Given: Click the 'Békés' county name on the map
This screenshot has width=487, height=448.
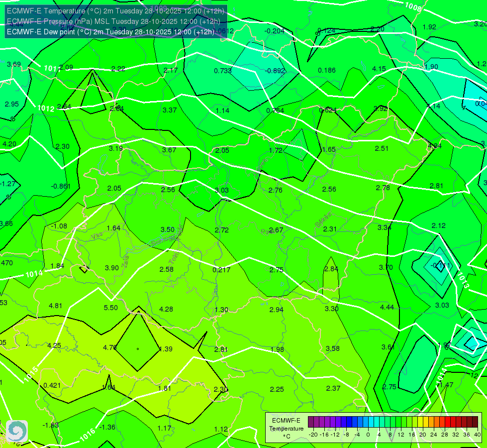Looking at the screenshot, I should click(x=323, y=220).
